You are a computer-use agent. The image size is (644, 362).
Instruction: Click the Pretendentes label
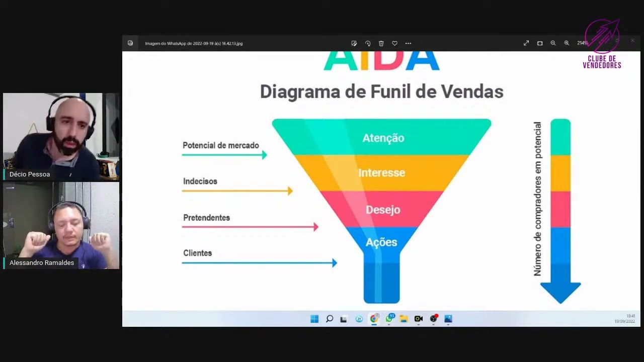tap(206, 218)
